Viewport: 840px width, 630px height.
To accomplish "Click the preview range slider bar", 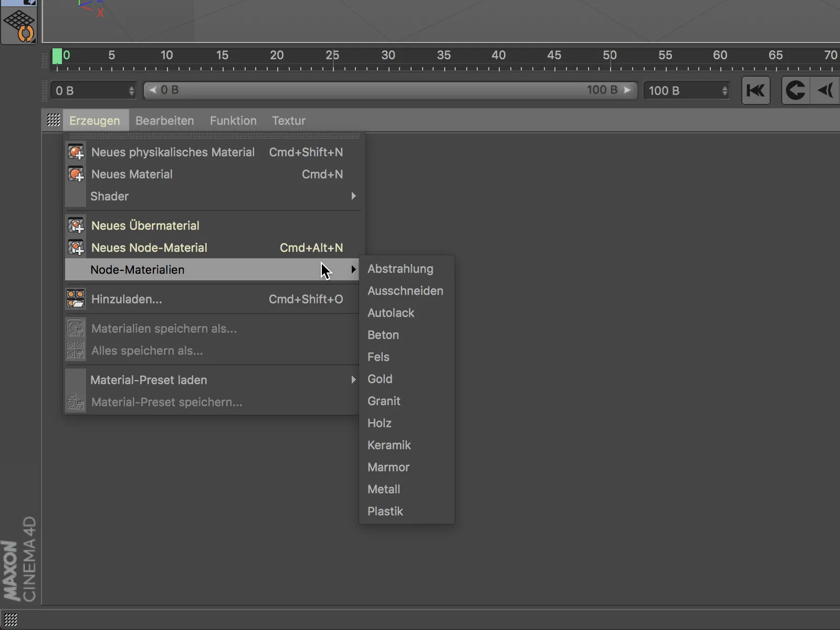I will (x=390, y=90).
